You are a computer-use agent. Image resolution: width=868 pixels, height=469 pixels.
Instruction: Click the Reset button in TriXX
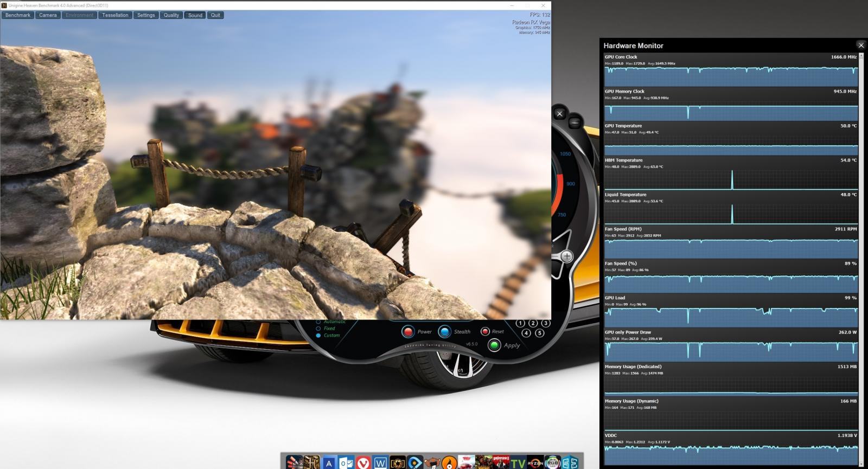485,331
